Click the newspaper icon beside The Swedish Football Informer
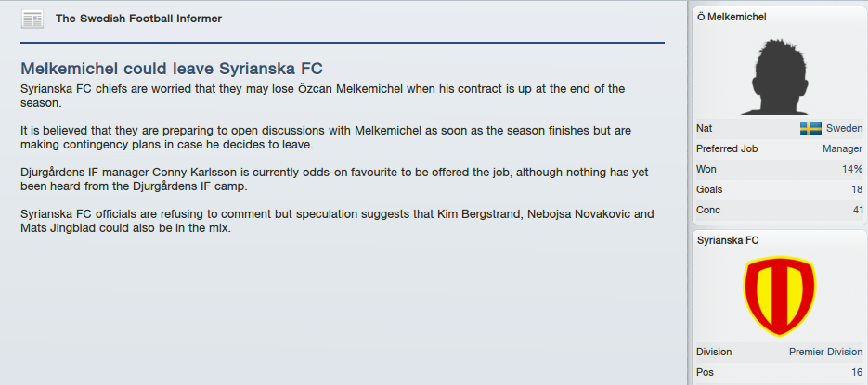This screenshot has width=868, height=385. [32, 19]
